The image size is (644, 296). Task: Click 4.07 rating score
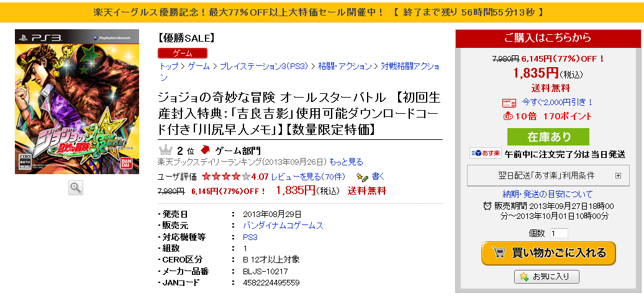coord(260,177)
